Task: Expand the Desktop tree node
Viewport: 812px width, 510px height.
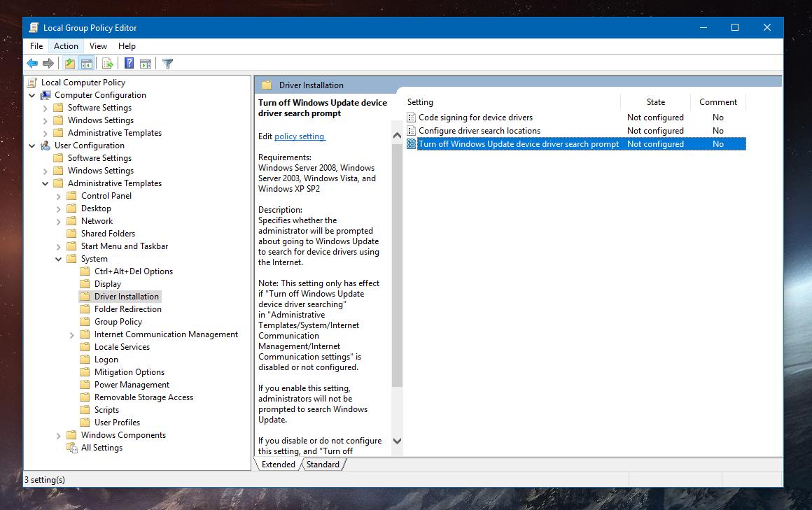Action: 59,208
